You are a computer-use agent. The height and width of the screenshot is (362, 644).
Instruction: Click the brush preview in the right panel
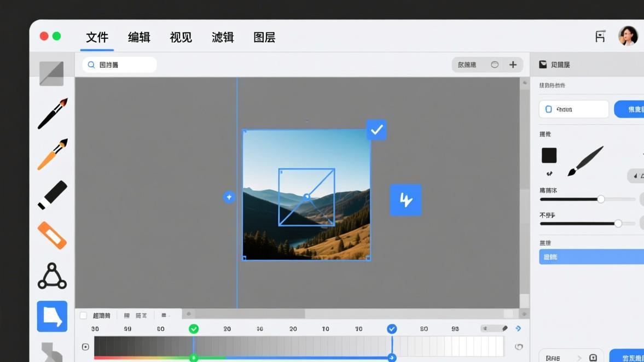585,161
